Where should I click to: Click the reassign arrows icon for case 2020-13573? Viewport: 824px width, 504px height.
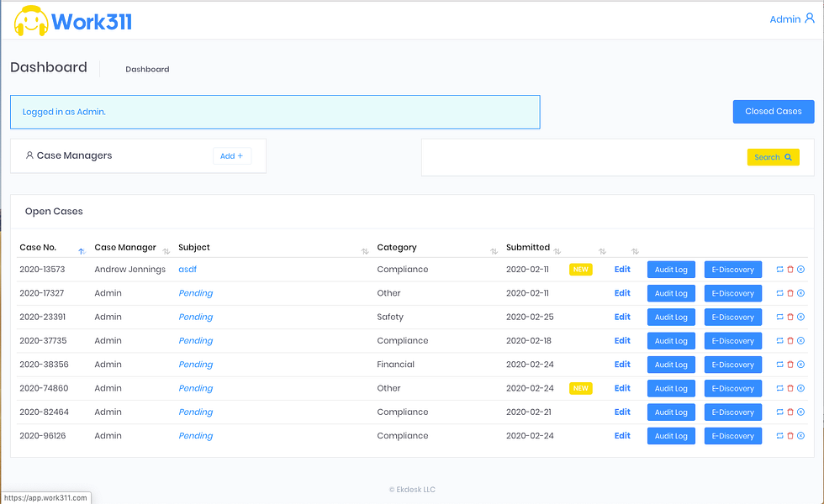point(780,270)
